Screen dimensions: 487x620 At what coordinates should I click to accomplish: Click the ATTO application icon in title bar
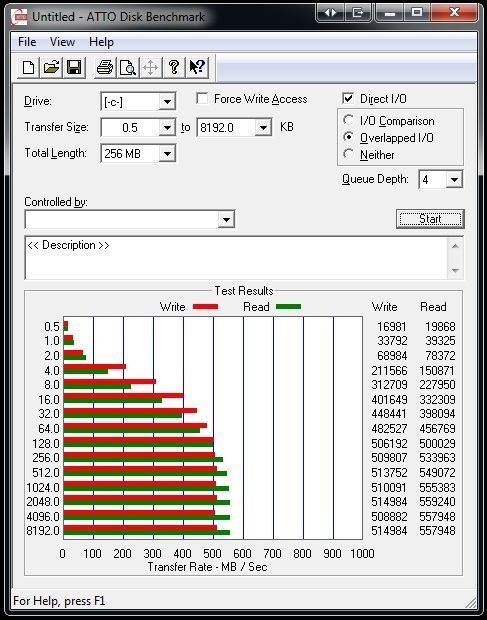[x=19, y=17]
